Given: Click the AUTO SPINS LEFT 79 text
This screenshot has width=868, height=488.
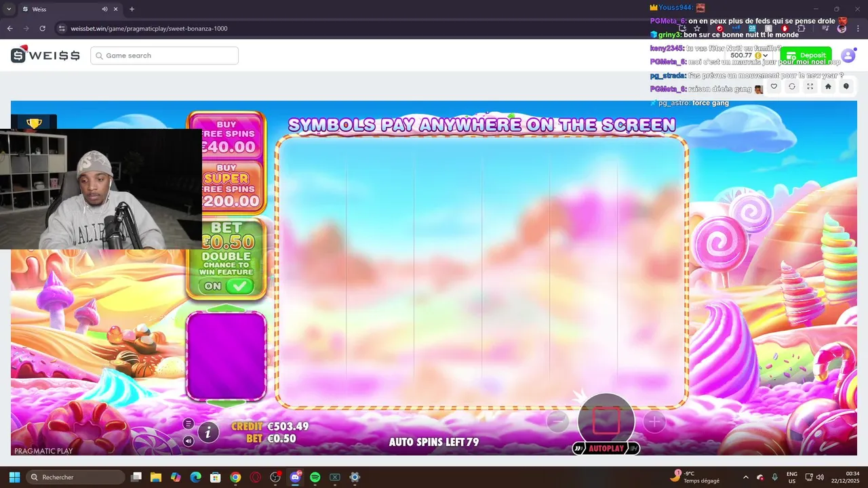Looking at the screenshot, I should [x=434, y=442].
